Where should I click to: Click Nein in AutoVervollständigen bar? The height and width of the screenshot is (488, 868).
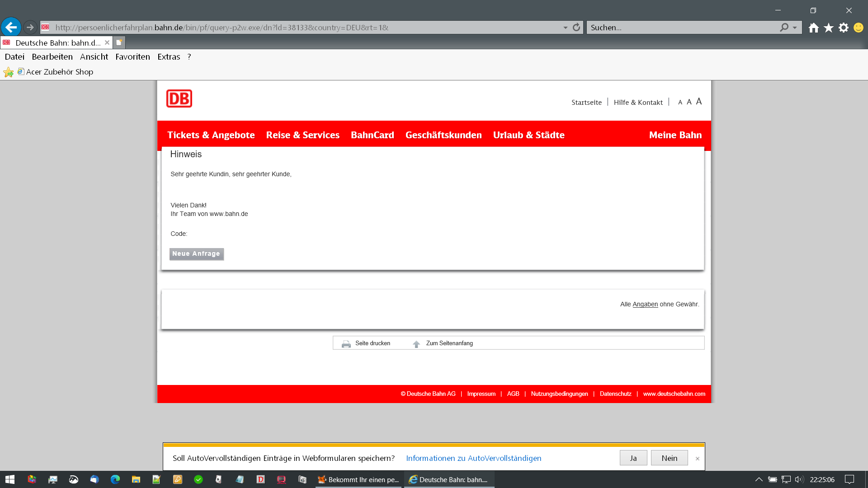(669, 458)
